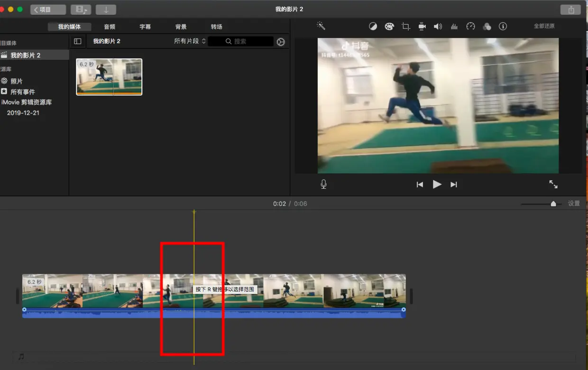Enter fullscreen playback with the arrows icon

pos(553,184)
